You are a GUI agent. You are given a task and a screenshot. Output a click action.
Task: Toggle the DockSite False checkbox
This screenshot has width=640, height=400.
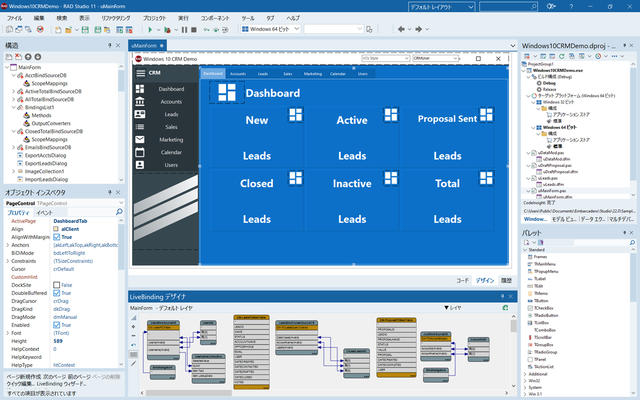tap(56, 285)
